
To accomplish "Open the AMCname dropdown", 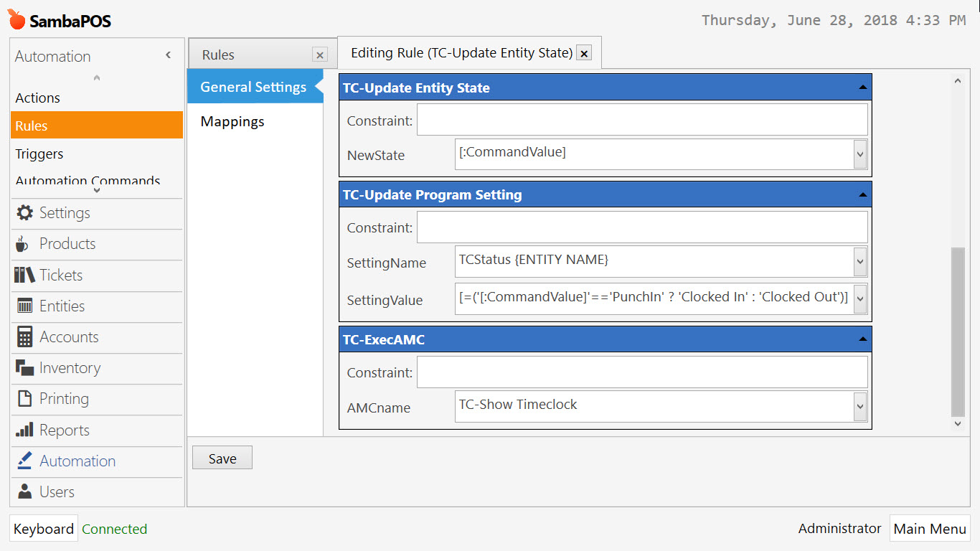I will point(859,406).
